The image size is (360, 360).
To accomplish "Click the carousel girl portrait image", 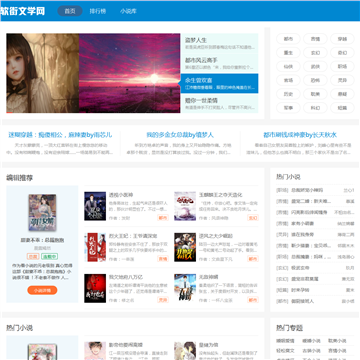I will coord(43,73).
